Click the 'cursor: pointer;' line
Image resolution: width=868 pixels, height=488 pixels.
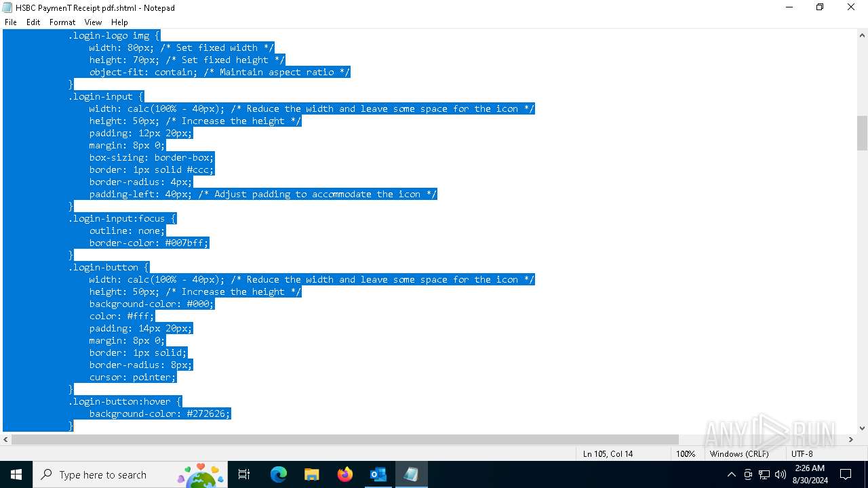click(133, 377)
